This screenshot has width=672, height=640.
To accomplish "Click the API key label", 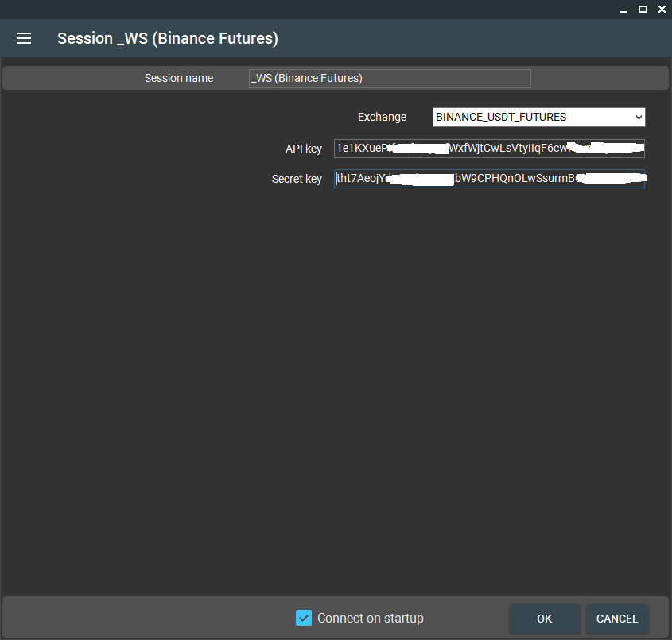I will [304, 149].
